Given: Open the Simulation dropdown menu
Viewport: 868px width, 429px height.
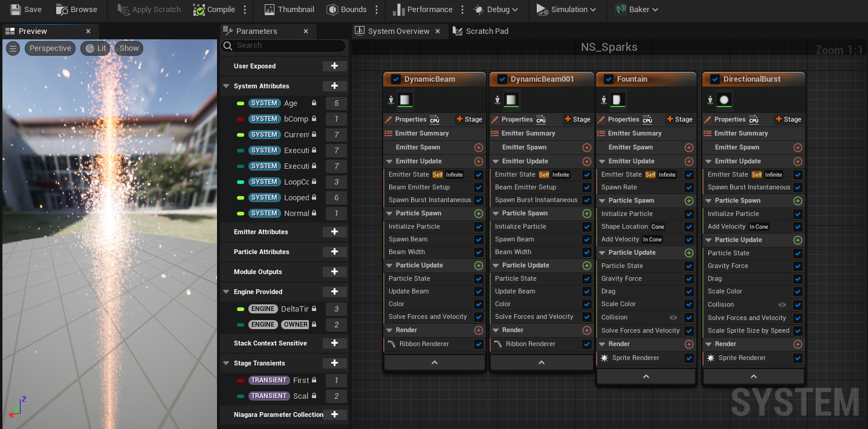Looking at the screenshot, I should [x=566, y=10].
